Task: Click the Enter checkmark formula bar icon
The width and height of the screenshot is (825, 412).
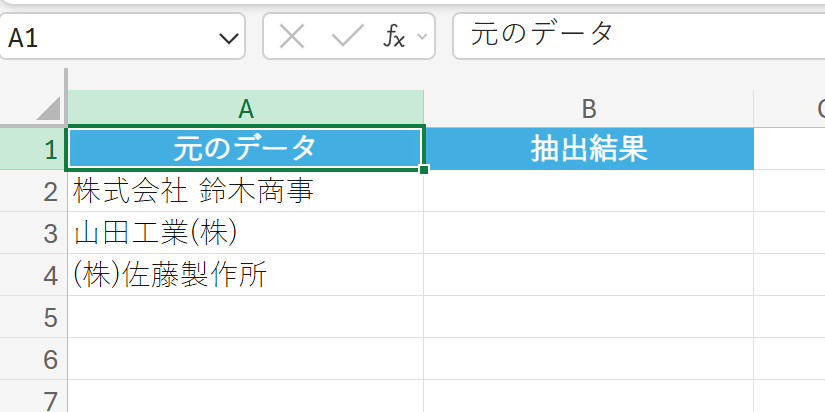Action: click(347, 37)
